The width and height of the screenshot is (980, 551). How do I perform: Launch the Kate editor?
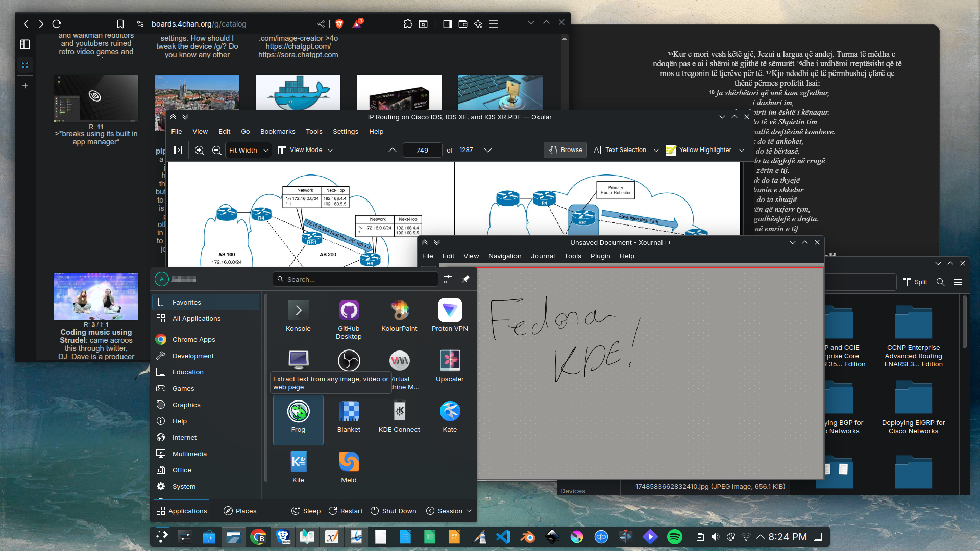tap(450, 417)
